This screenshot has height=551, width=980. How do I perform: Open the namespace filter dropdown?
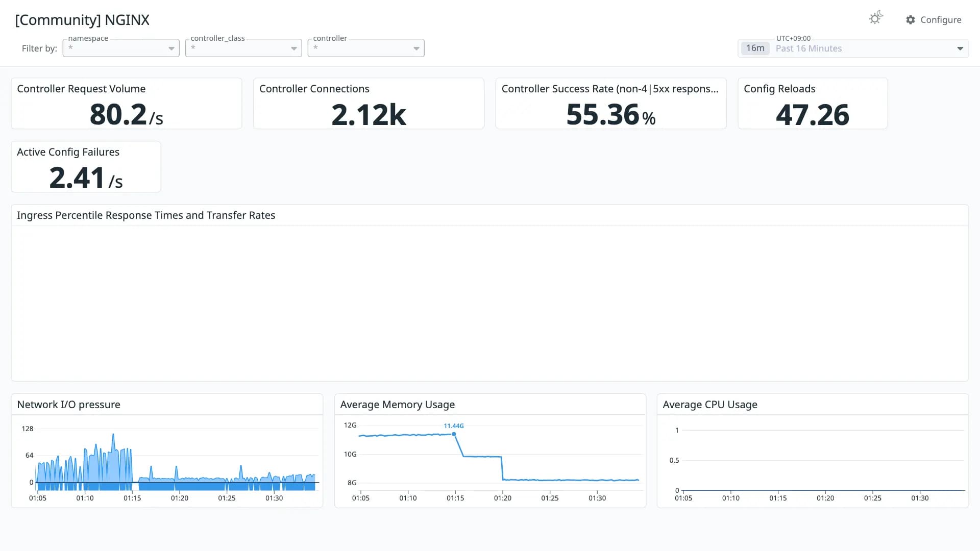(121, 48)
